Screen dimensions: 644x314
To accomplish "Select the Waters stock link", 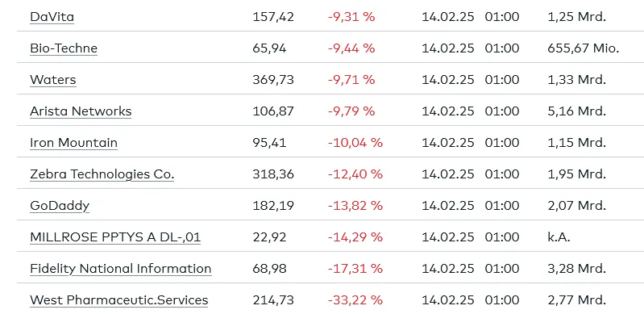I will coord(53,79).
